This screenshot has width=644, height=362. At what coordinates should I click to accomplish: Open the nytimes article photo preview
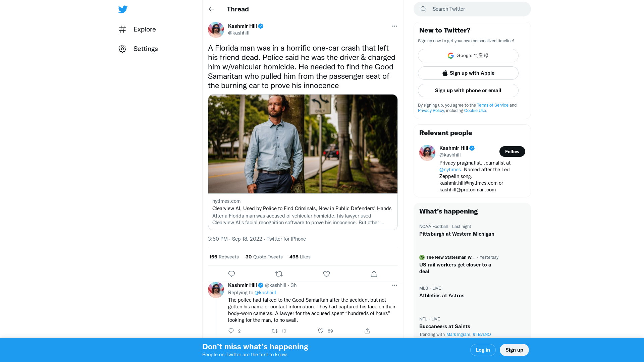point(303,144)
